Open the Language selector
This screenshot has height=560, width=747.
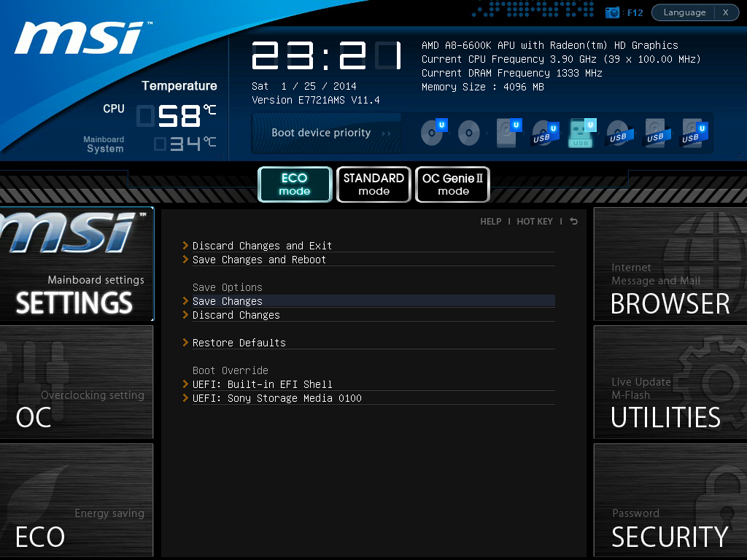[684, 12]
